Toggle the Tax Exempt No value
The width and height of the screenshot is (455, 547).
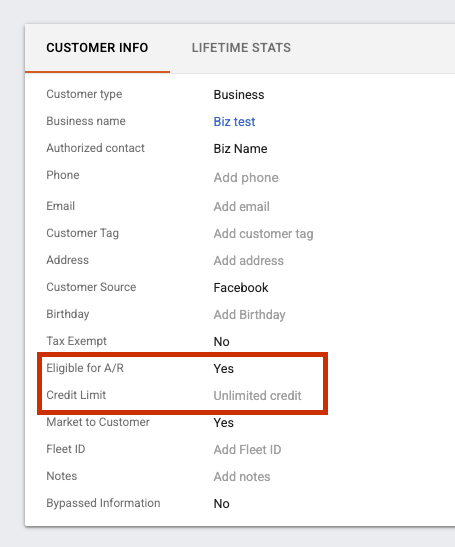tap(221, 342)
